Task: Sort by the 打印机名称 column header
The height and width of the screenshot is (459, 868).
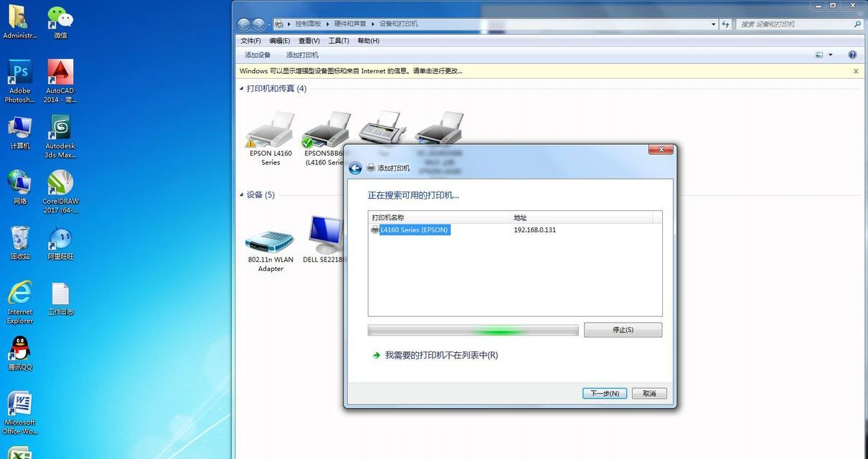Action: (439, 217)
